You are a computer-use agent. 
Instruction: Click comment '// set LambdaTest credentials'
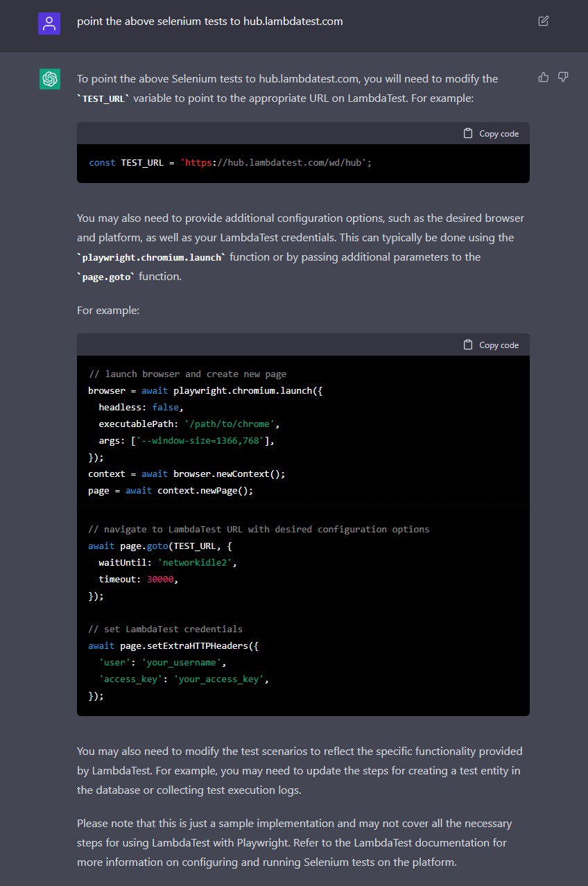[166, 629]
